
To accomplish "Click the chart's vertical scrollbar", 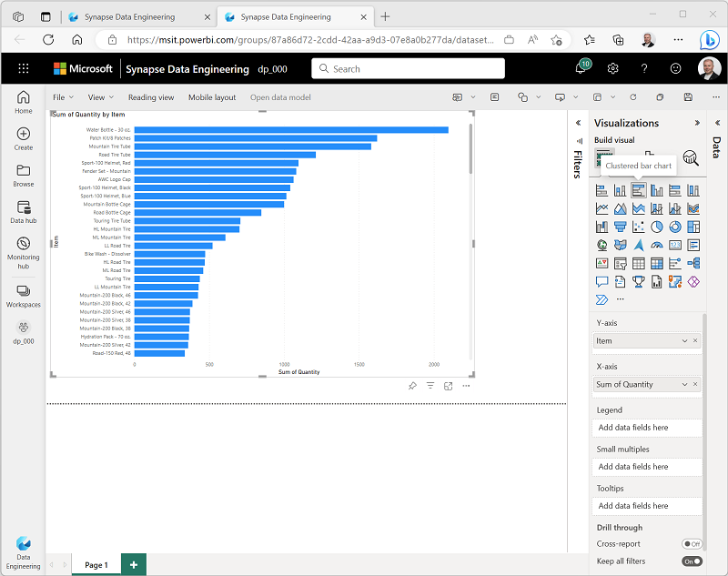I will [x=470, y=148].
